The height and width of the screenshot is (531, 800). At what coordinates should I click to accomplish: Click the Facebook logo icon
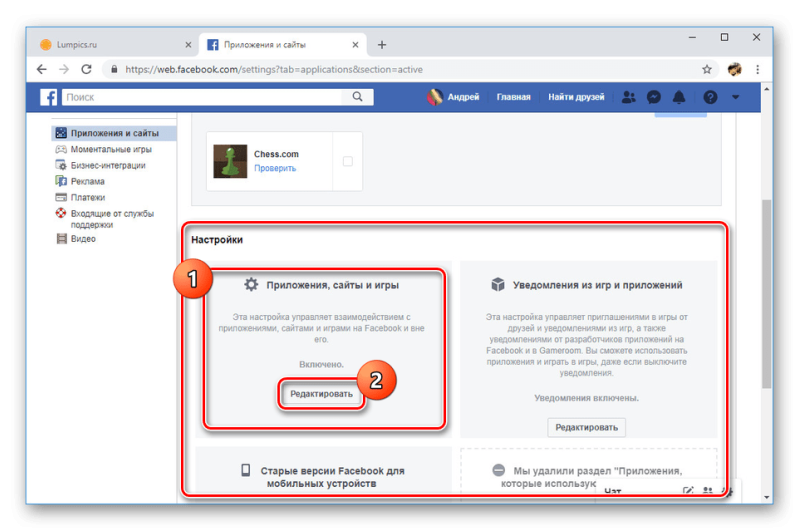48,97
